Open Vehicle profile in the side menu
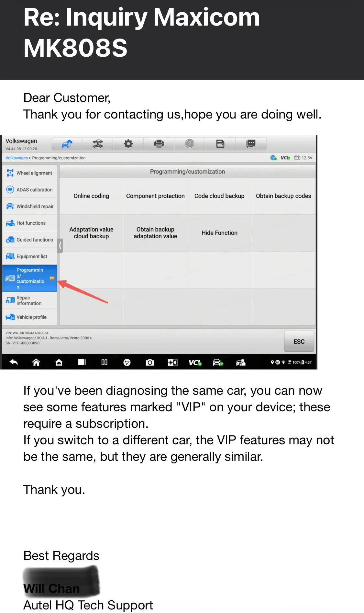 tap(30, 317)
